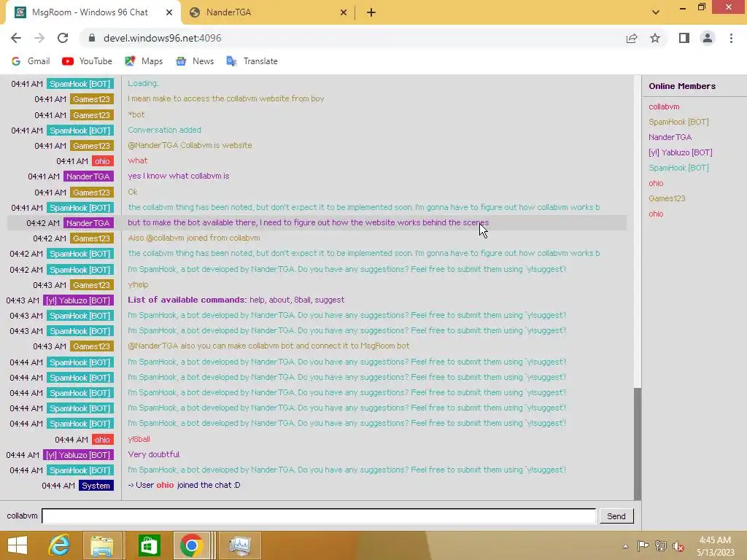Go back to the previous page

pyautogui.click(x=16, y=38)
